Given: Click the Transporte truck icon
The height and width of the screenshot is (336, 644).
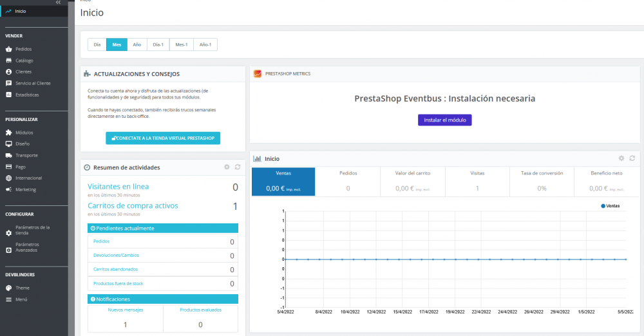Looking at the screenshot, I should coord(8,156).
